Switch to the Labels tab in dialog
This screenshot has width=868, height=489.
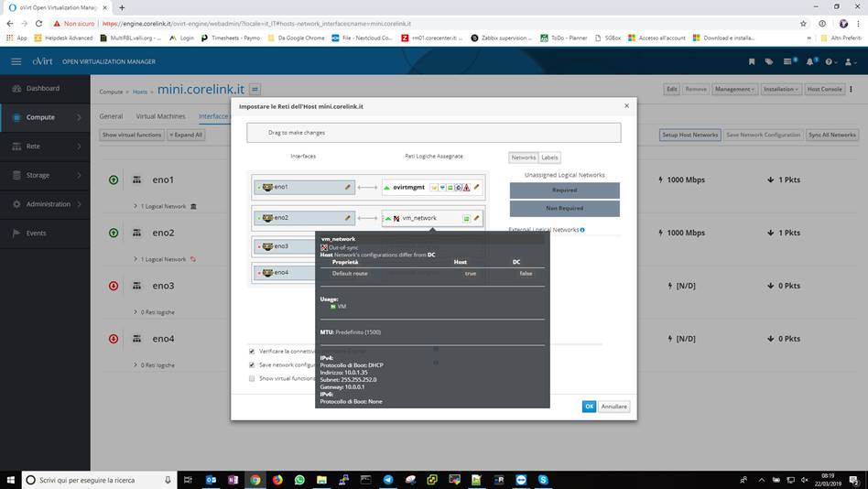tap(550, 158)
